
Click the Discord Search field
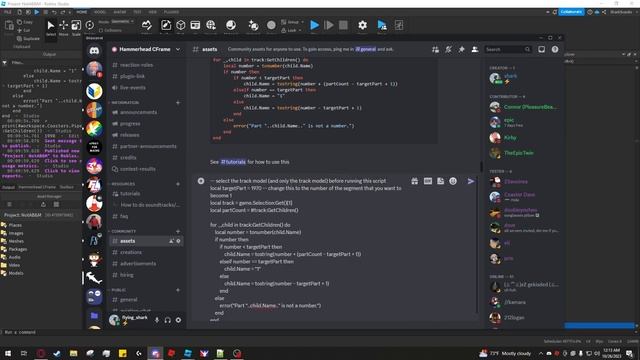508,49
